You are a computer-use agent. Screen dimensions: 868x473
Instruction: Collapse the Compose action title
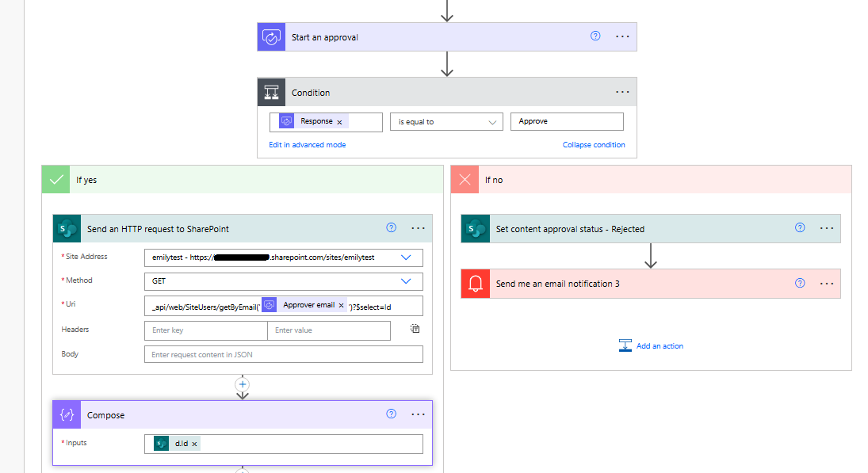click(x=105, y=415)
